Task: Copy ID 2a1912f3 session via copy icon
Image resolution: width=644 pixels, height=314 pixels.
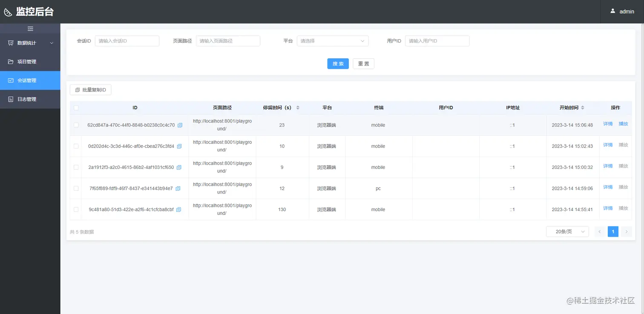Action: (x=179, y=167)
